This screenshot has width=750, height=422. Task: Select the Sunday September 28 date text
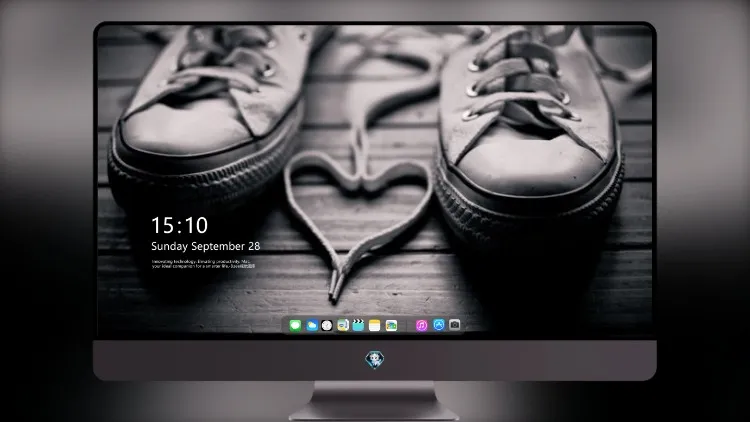pyautogui.click(x=206, y=246)
